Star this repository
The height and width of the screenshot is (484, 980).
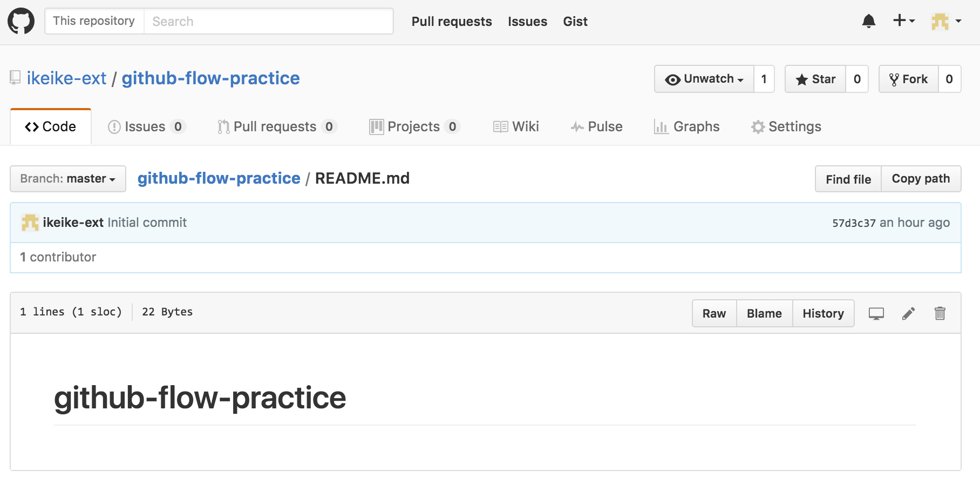(815, 79)
